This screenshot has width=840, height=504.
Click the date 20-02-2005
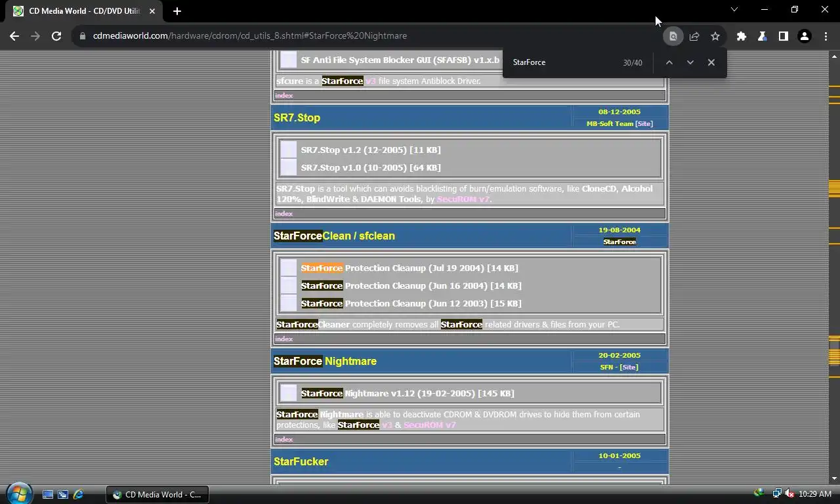619,355
